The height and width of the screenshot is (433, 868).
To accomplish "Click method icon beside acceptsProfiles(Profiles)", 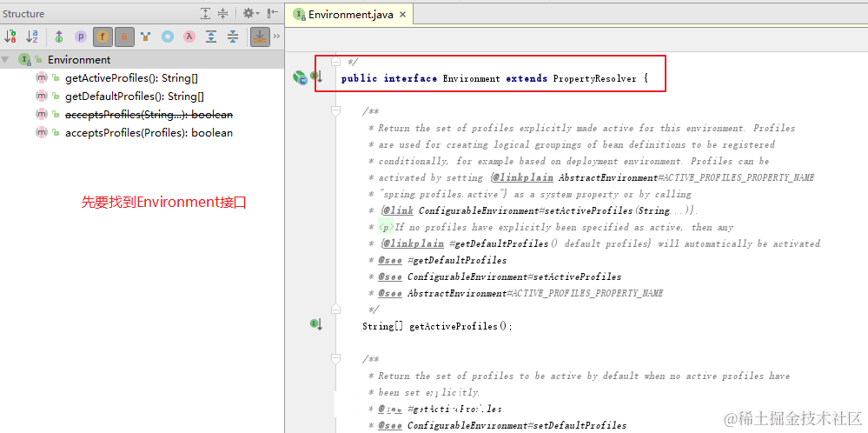I will tap(42, 132).
